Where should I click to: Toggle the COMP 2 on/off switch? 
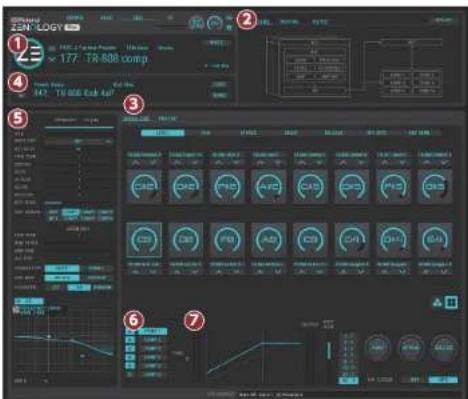point(130,340)
